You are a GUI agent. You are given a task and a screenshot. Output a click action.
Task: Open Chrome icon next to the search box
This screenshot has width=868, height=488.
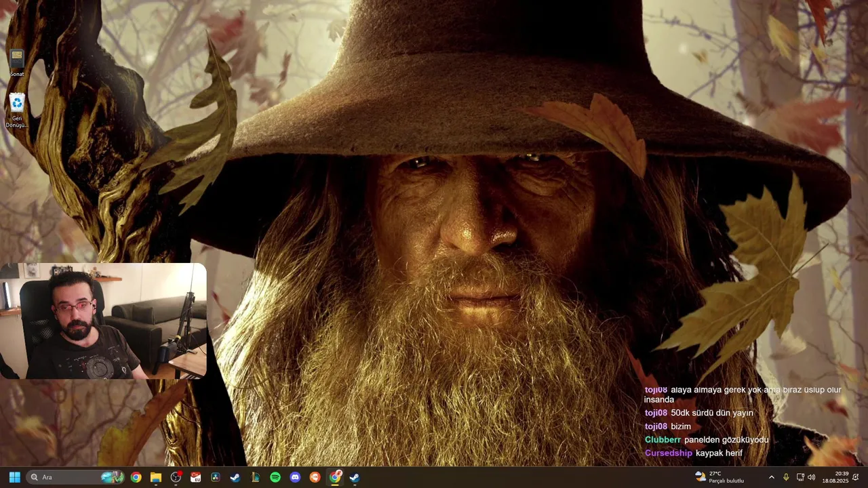[136, 477]
